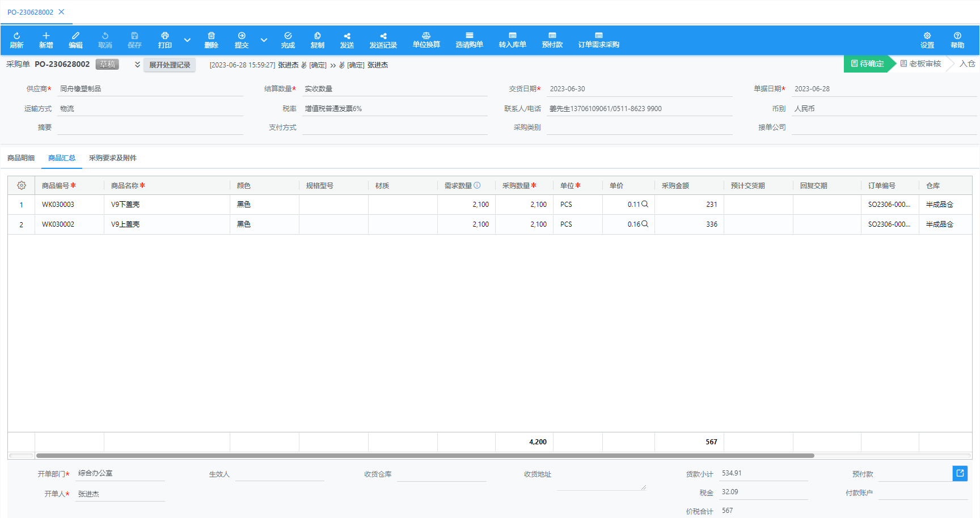Switch to the 商品明细 tab
The image size is (980, 518).
coord(21,158)
